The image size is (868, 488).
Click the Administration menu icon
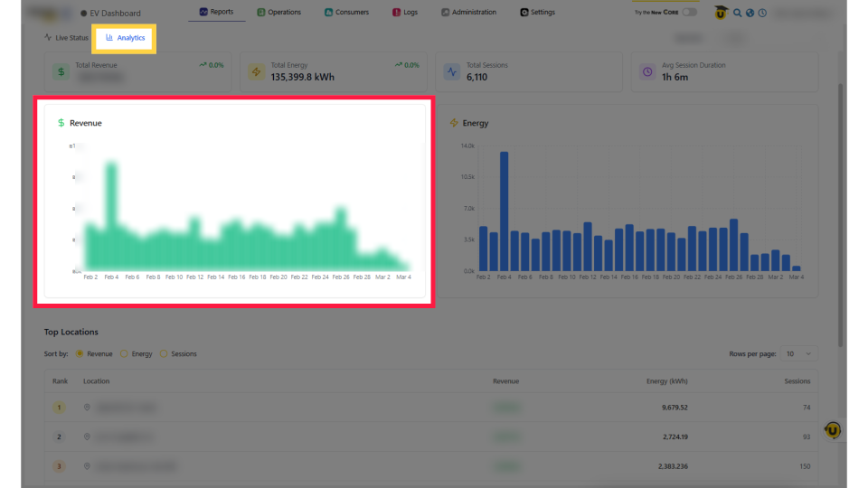(446, 13)
